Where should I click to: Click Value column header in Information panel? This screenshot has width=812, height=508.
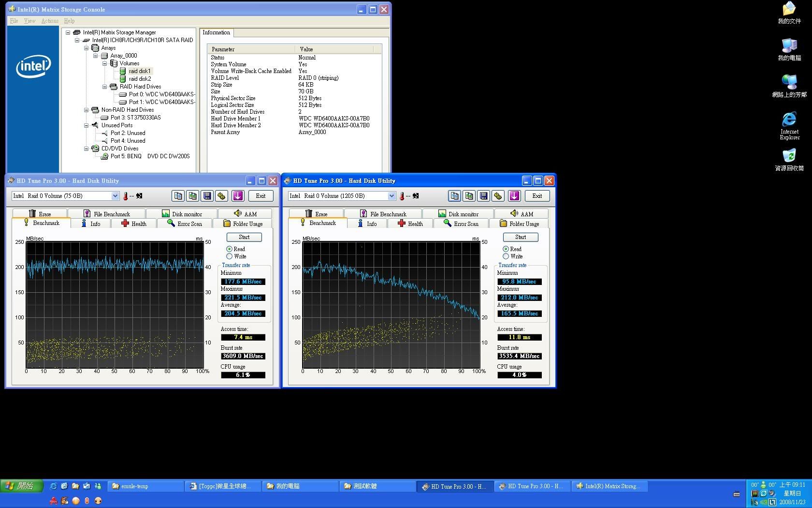click(x=334, y=49)
